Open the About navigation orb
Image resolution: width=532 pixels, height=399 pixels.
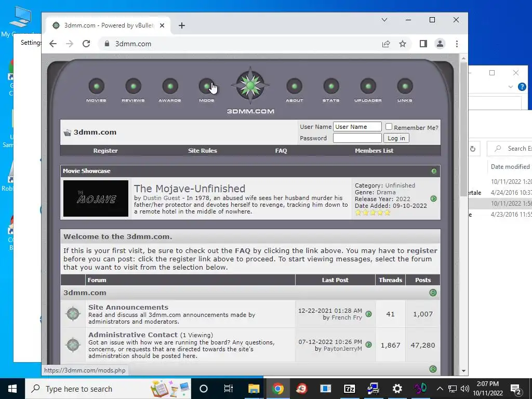[x=294, y=86]
